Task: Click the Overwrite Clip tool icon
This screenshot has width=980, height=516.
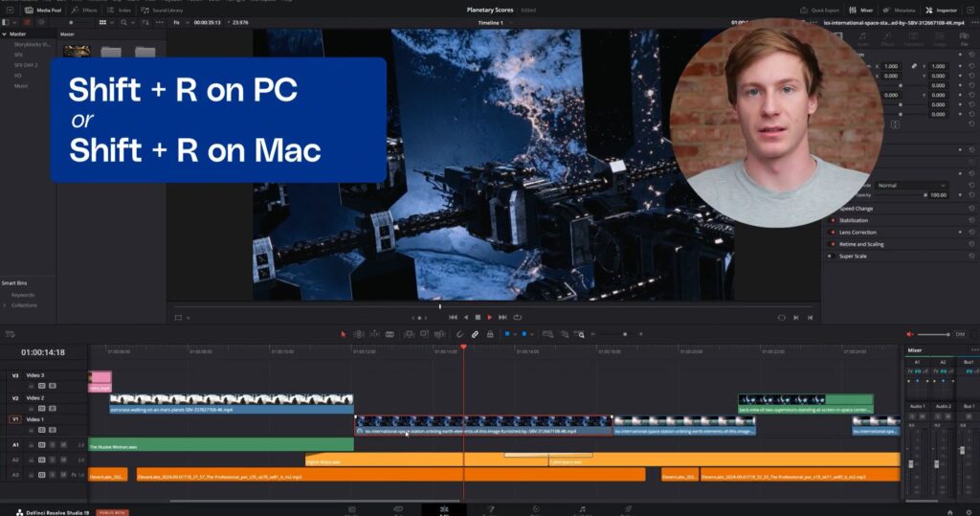Action: pos(424,335)
